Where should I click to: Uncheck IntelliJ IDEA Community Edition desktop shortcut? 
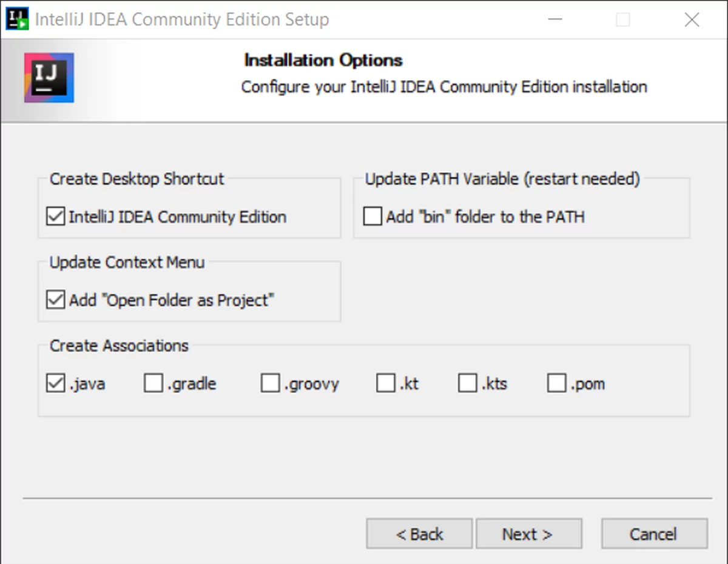[x=56, y=217]
